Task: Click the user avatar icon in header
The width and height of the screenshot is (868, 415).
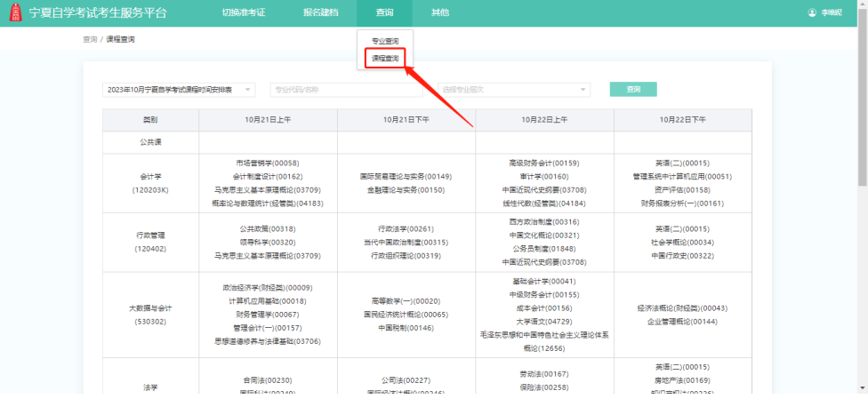Action: click(x=812, y=12)
